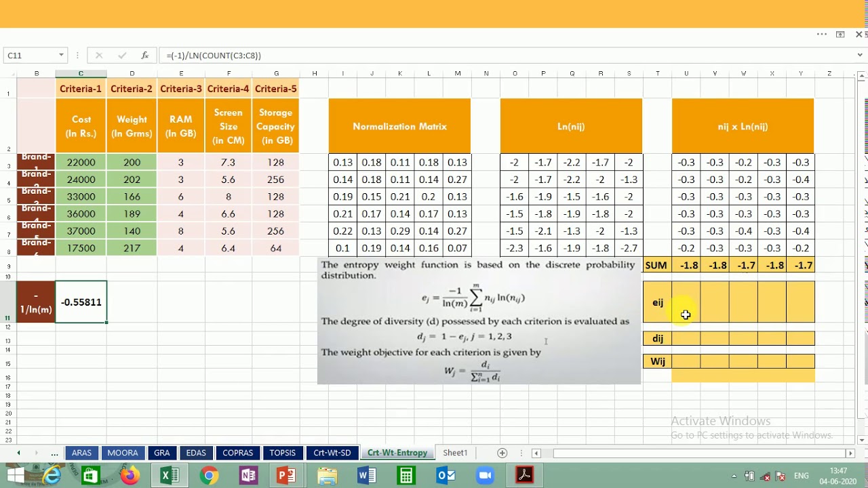Open the Windows Start button
Image resolution: width=868 pixels, height=488 pixels.
pos(16,476)
